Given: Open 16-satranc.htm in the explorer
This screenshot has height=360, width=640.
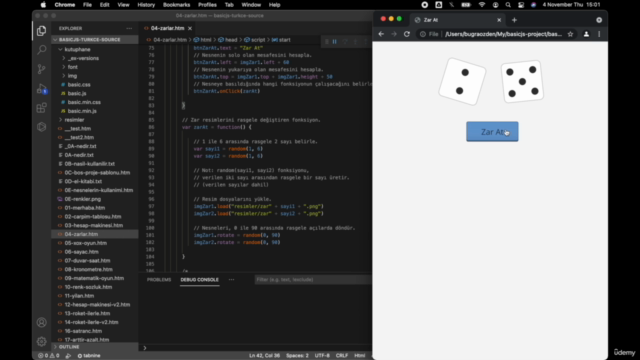Looking at the screenshot, I should (83, 331).
